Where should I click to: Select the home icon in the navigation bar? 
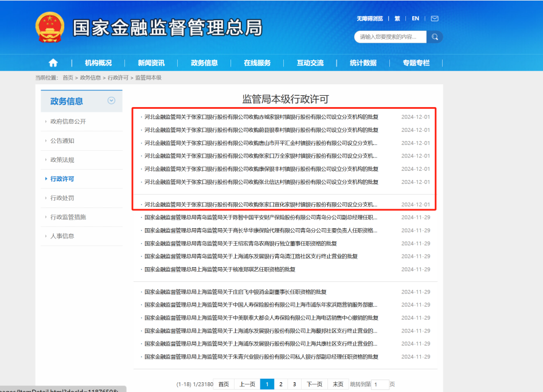pyautogui.click(x=53, y=63)
